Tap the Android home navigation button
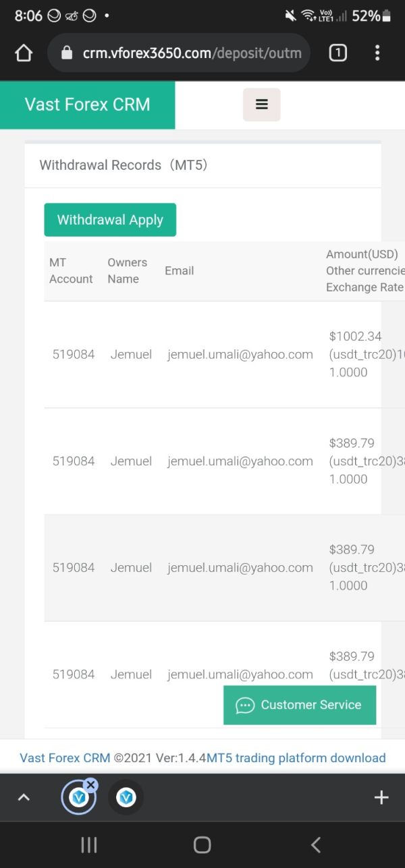The height and width of the screenshot is (868, 405). [202, 844]
